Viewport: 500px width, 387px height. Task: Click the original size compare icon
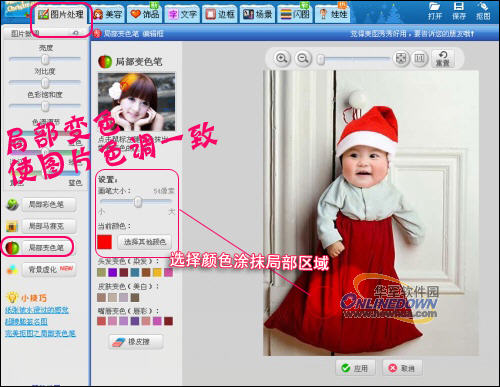click(x=419, y=58)
